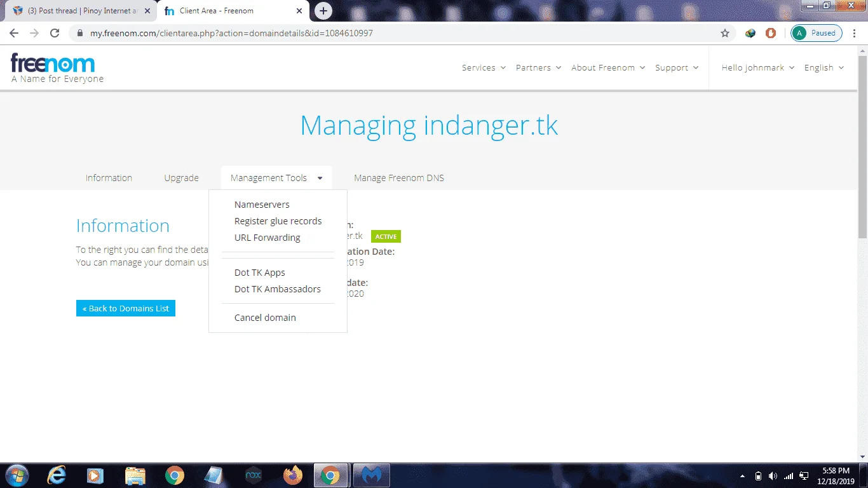The height and width of the screenshot is (488, 868).
Task: Open Windows Media Player from the taskbar
Action: 95,475
